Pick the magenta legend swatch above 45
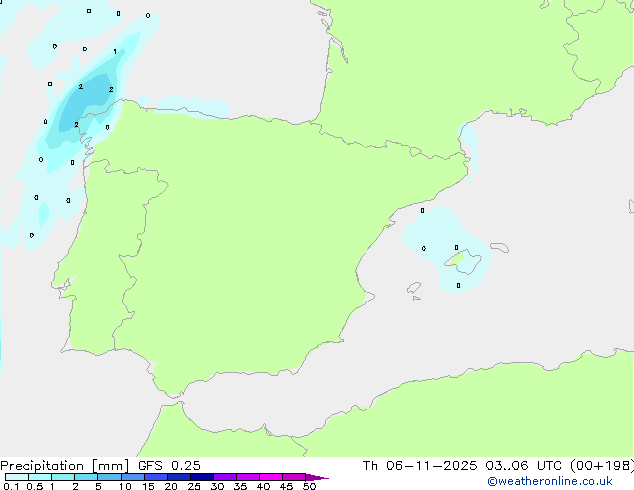 click(x=293, y=477)
